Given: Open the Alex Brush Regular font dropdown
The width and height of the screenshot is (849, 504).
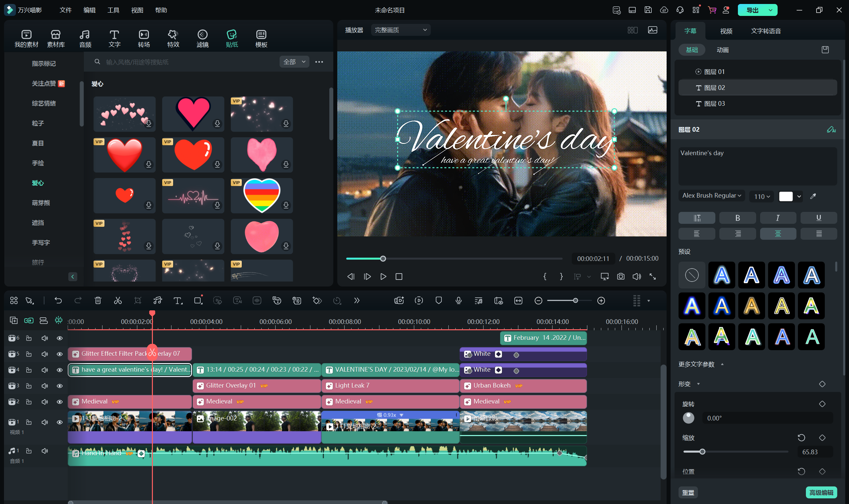Looking at the screenshot, I should pos(711,196).
